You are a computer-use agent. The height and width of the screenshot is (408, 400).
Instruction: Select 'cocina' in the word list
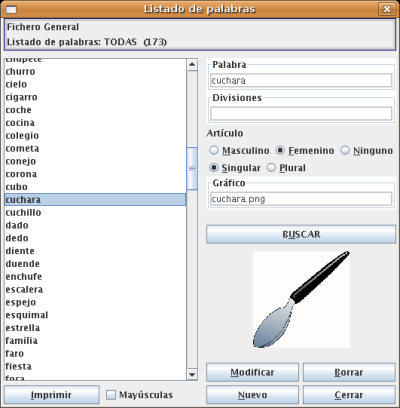point(95,123)
